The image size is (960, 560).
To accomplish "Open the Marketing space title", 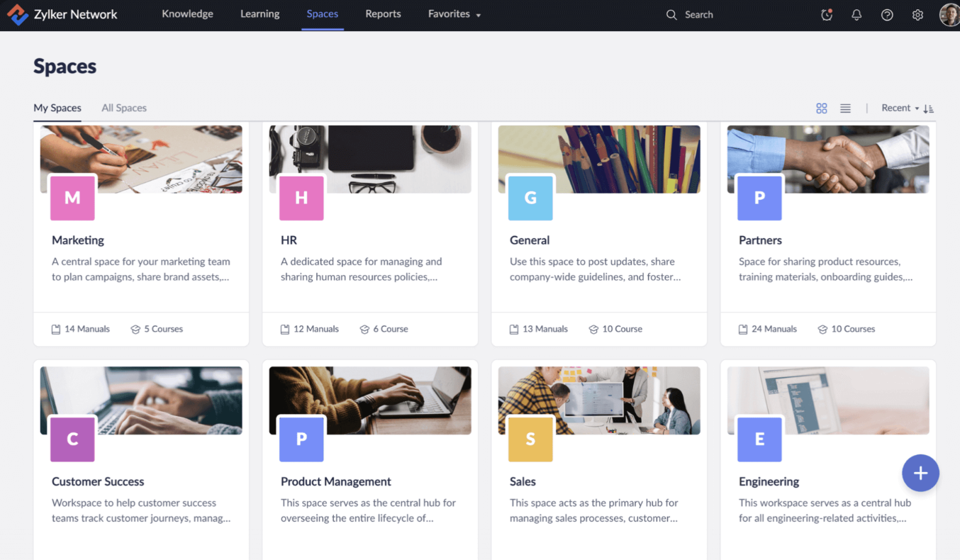I will pos(78,240).
